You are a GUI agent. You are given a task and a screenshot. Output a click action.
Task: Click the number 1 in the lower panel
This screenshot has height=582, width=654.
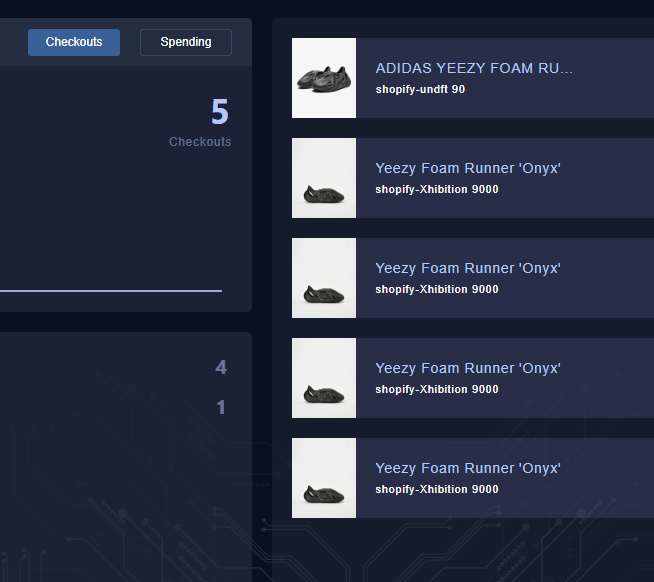tap(221, 407)
